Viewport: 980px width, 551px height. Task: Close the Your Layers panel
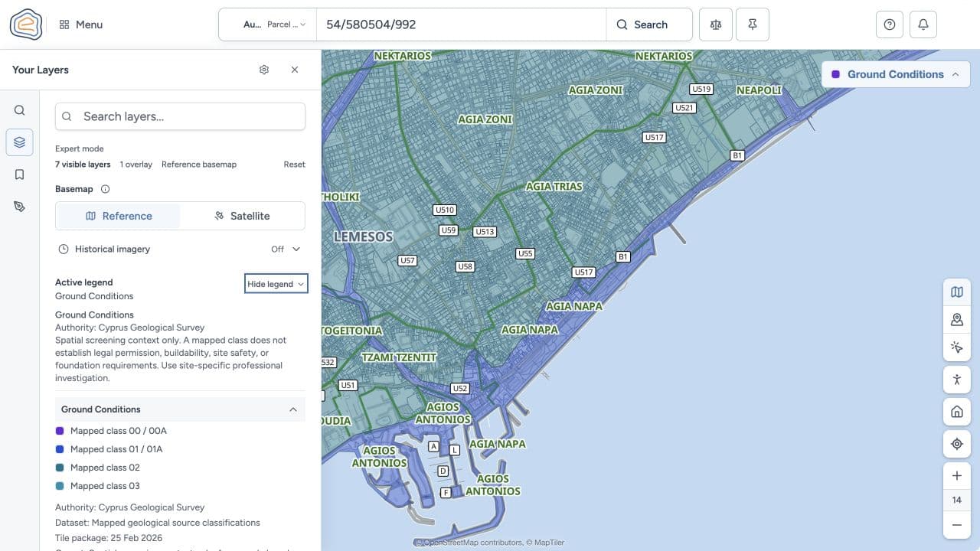click(295, 70)
